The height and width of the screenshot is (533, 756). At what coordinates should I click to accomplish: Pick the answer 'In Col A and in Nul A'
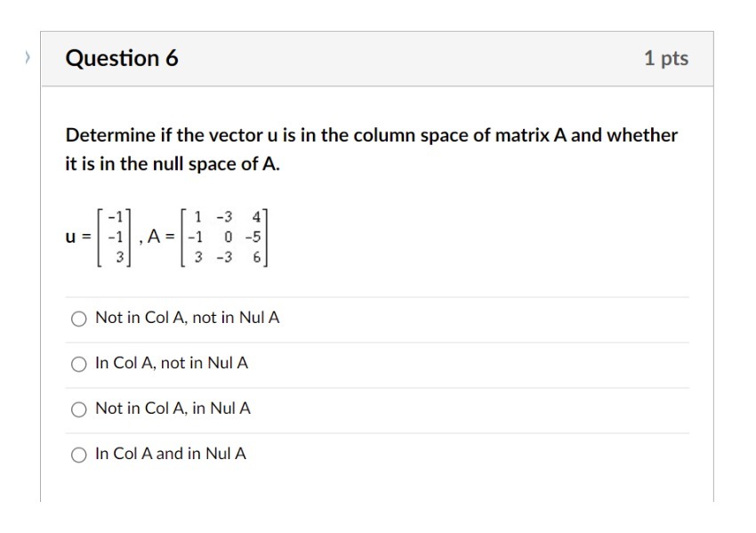click(80, 454)
